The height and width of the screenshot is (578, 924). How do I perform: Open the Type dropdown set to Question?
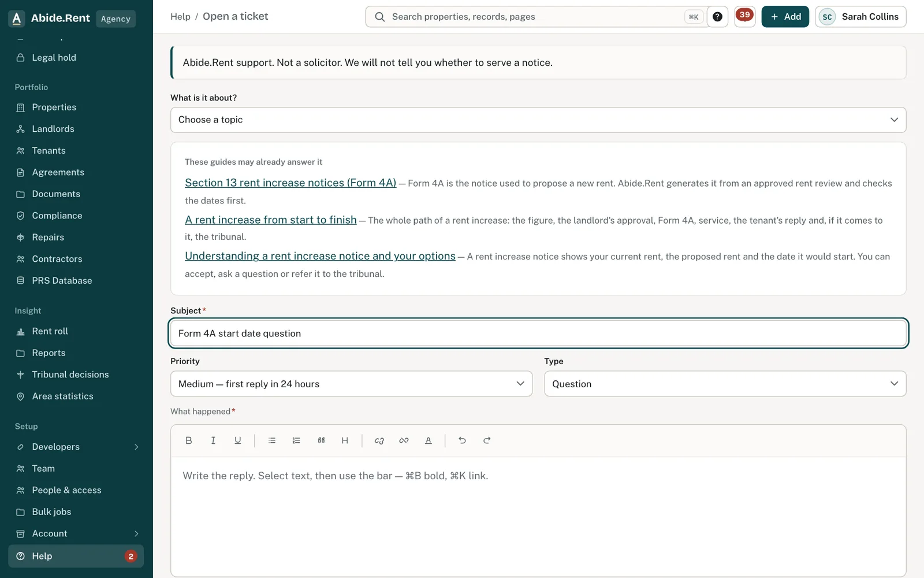pyautogui.click(x=725, y=384)
